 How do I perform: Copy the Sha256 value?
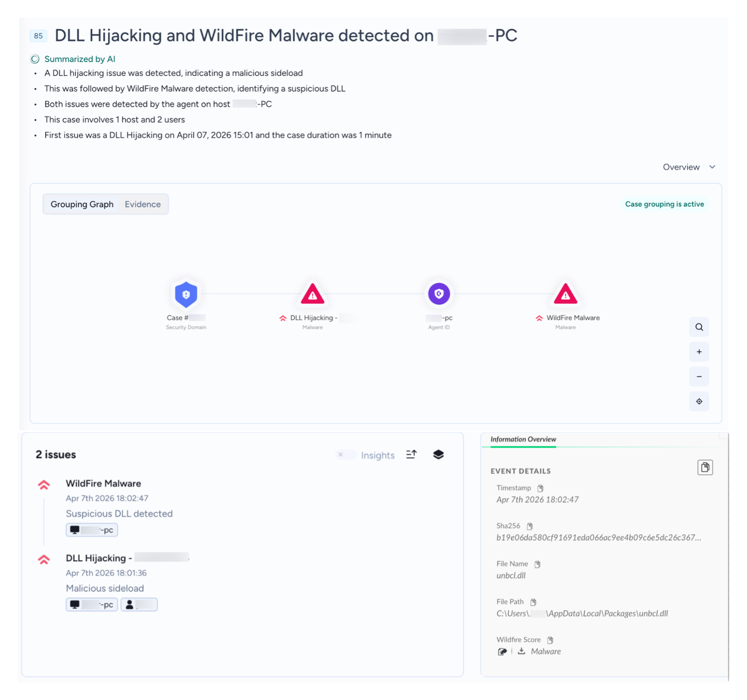(x=529, y=526)
